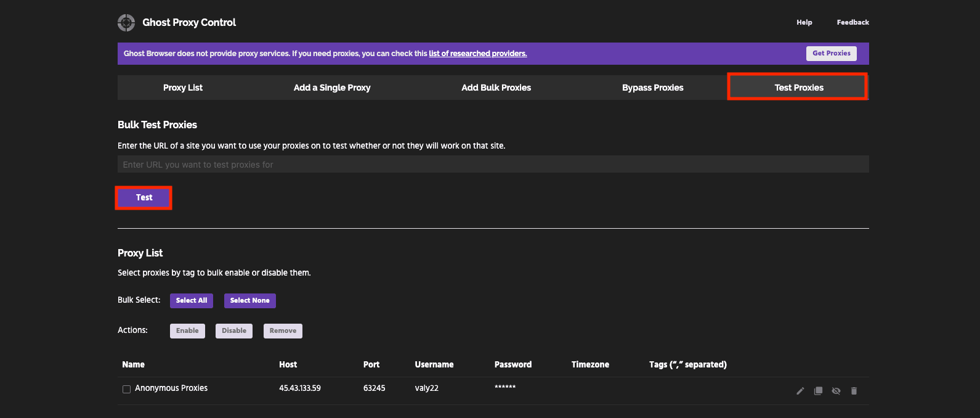Click the Ghost Proxy Control logo icon
Viewport: 980px width, 418px height.
tap(126, 23)
